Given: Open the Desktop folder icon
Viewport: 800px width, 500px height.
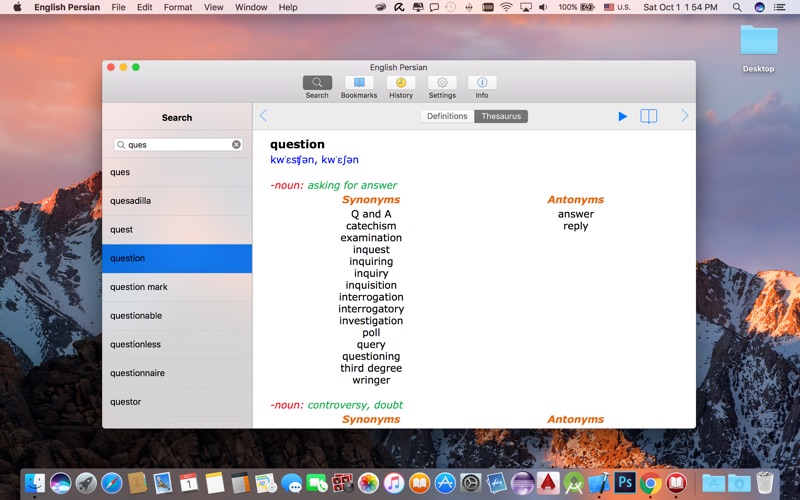Looking at the screenshot, I should 759,49.
